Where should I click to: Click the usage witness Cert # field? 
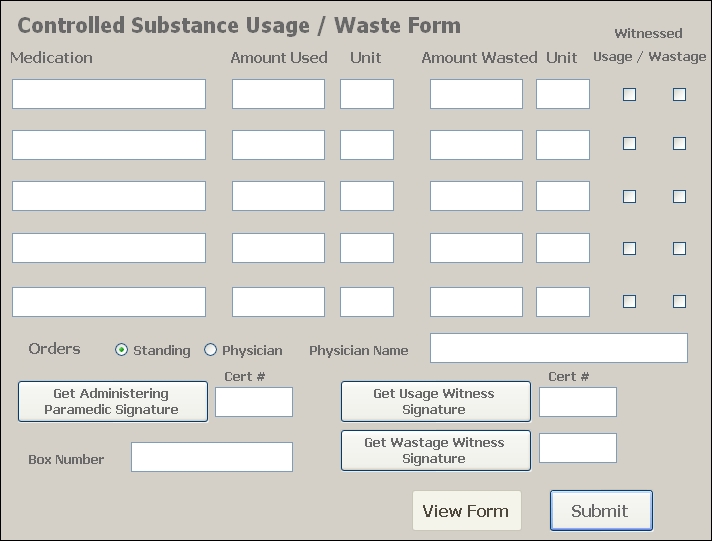[x=577, y=402]
